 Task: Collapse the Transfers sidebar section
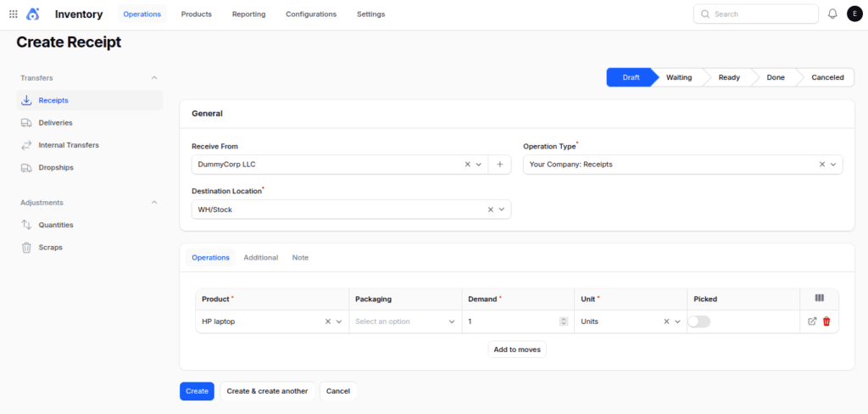[154, 78]
